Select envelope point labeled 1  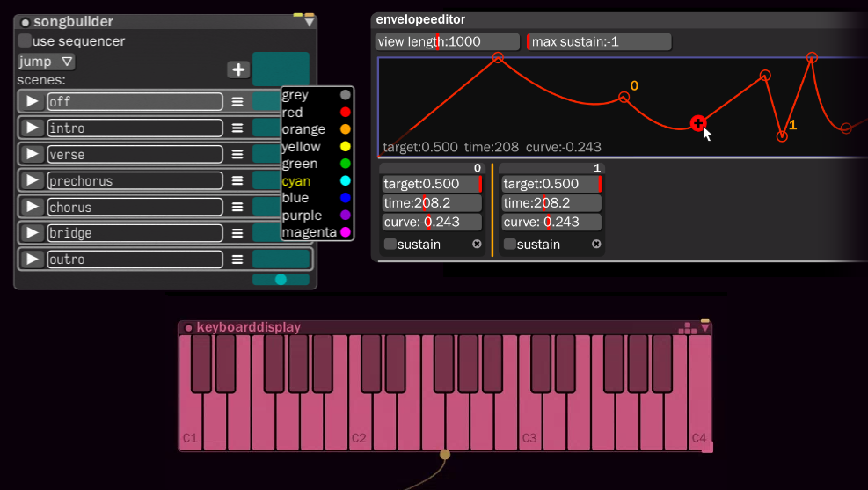tap(782, 135)
